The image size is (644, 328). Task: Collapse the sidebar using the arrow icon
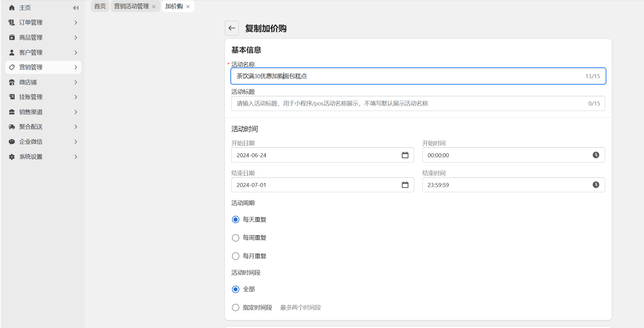(76, 8)
